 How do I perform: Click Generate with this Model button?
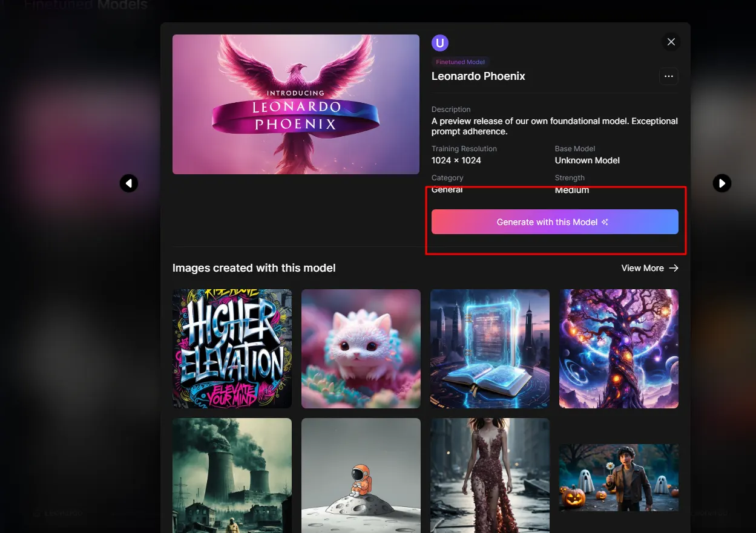pyautogui.click(x=554, y=222)
